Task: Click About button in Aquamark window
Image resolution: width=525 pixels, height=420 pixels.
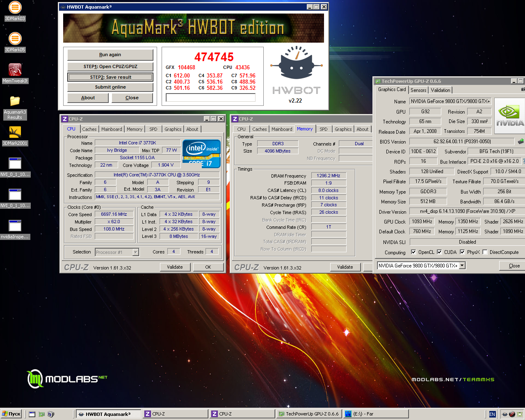Action: pos(88,98)
